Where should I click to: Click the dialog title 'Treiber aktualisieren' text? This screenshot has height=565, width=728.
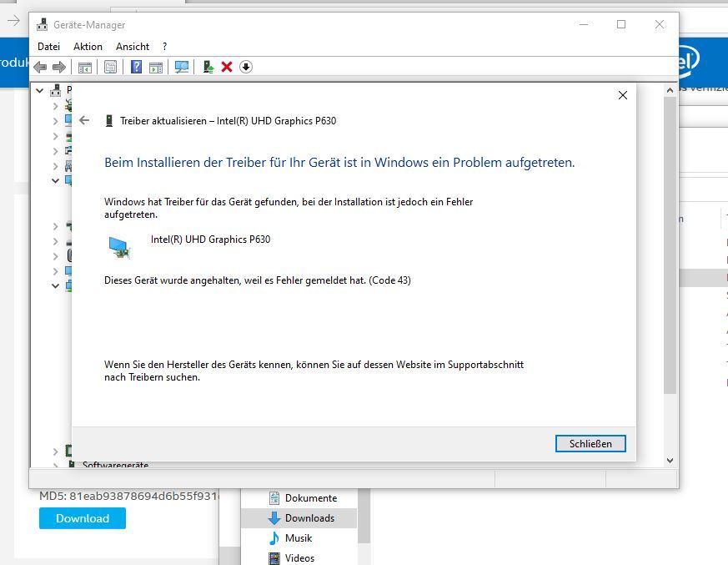pos(228,121)
